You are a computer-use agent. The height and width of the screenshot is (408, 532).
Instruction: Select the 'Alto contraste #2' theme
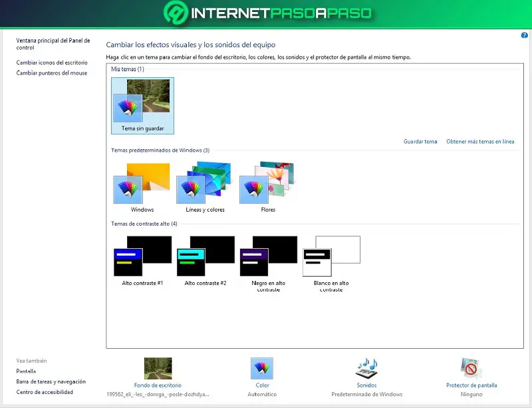[x=205, y=261]
